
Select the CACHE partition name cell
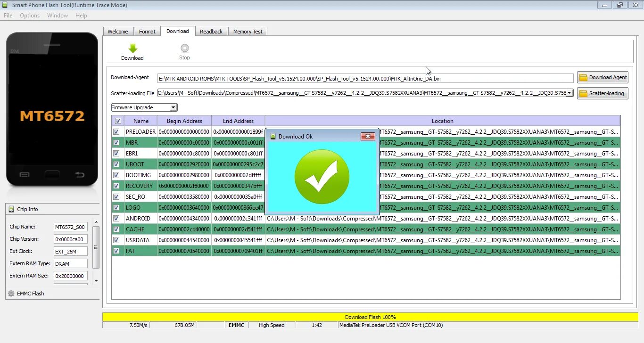pos(140,229)
